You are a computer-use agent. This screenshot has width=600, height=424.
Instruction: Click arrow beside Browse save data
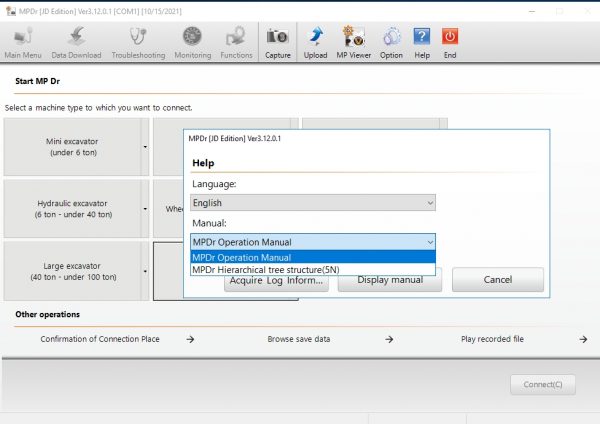tap(389, 339)
